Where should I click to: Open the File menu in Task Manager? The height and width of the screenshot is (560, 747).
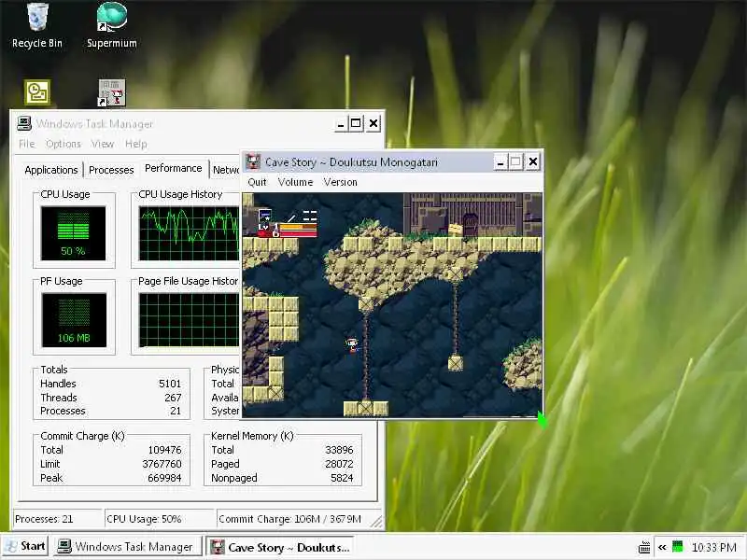(27, 144)
